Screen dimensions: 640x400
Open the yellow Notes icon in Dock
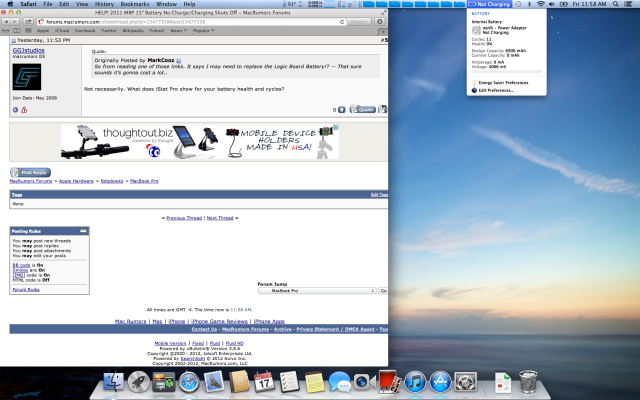314,382
